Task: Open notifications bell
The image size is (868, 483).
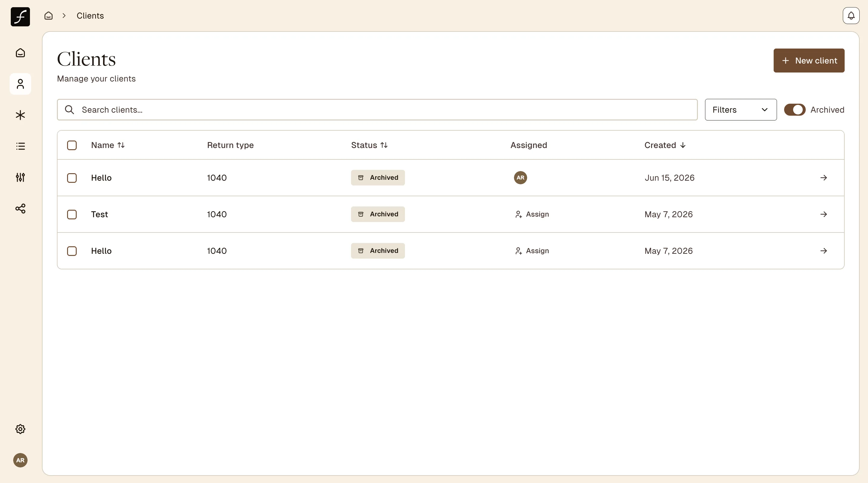Action: (851, 16)
